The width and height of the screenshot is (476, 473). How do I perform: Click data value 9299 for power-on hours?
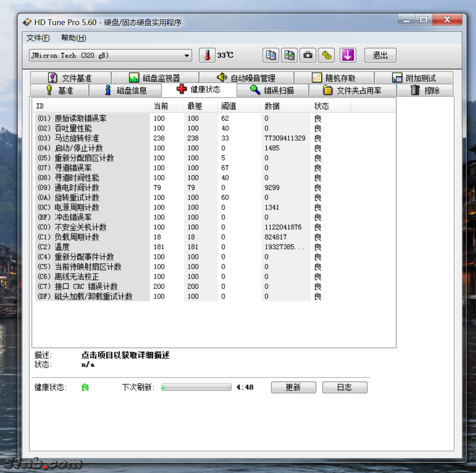tap(272, 187)
